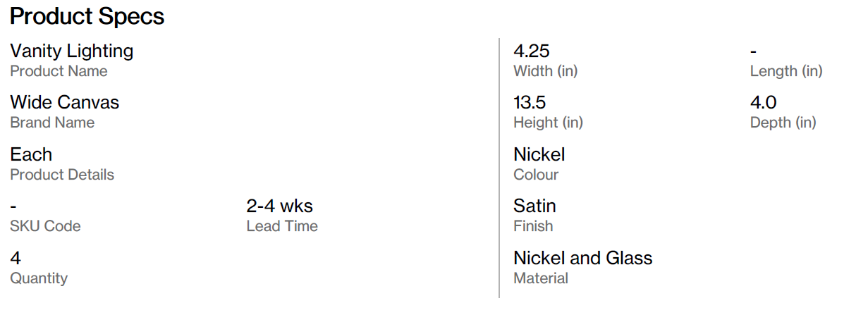Click the Lead Time label
868x322 pixels.
[x=282, y=226]
